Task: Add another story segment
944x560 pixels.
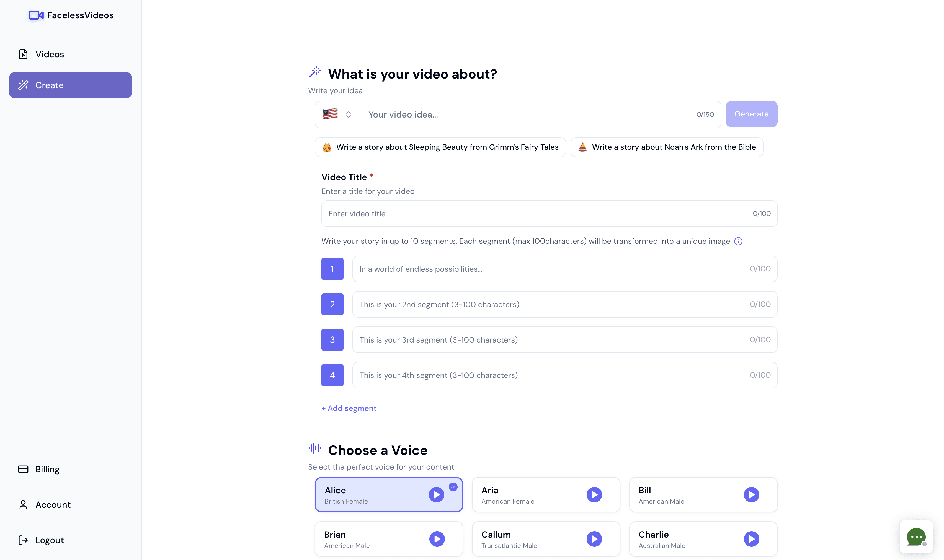Action: coord(349,408)
